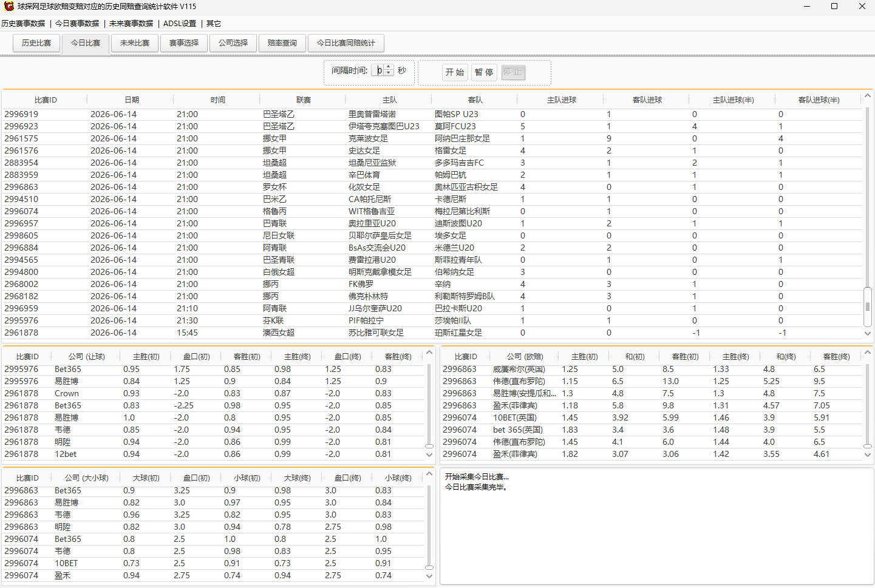Select match row 2995976 PIF帕拉宁
875x588 pixels.
point(432,320)
